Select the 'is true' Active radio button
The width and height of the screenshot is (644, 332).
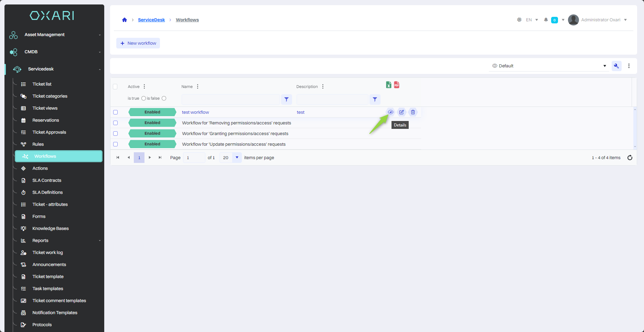click(143, 98)
